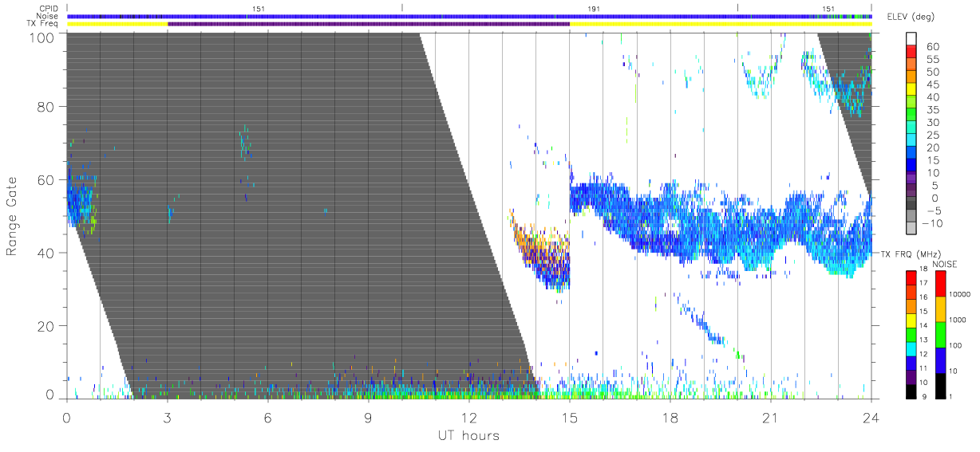This screenshot has width=980, height=452.
Task: Click the UT hours axis title
Action: click(x=468, y=435)
